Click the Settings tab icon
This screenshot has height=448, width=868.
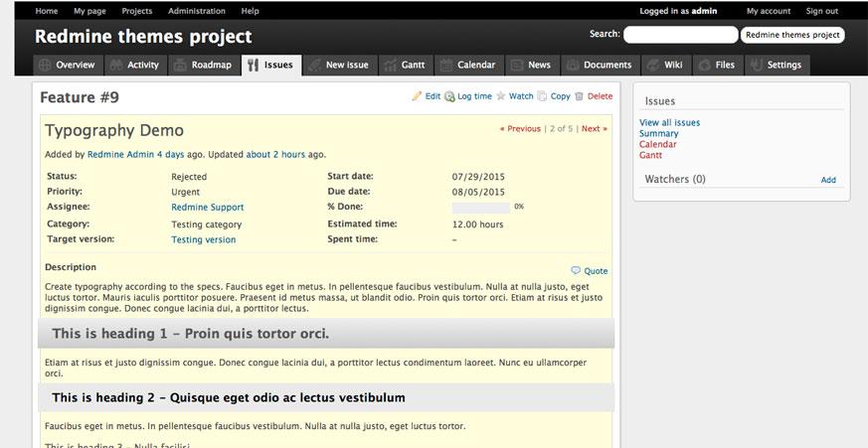click(x=757, y=65)
